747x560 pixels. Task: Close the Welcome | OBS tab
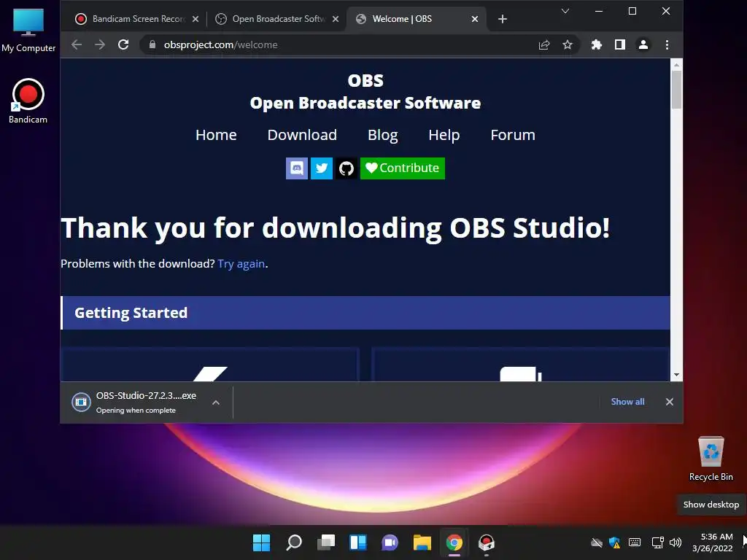474,19
